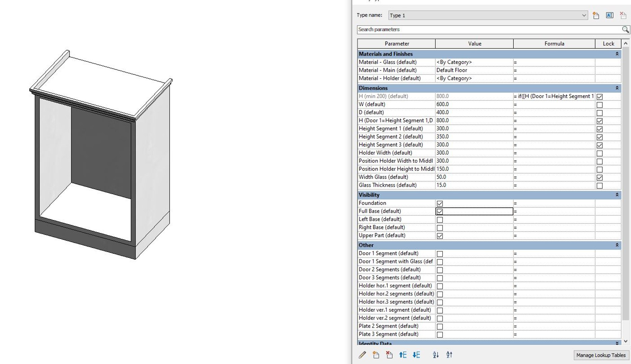631x364 pixels.
Task: Click the cabinet 3D model preview
Action: [x=101, y=155]
